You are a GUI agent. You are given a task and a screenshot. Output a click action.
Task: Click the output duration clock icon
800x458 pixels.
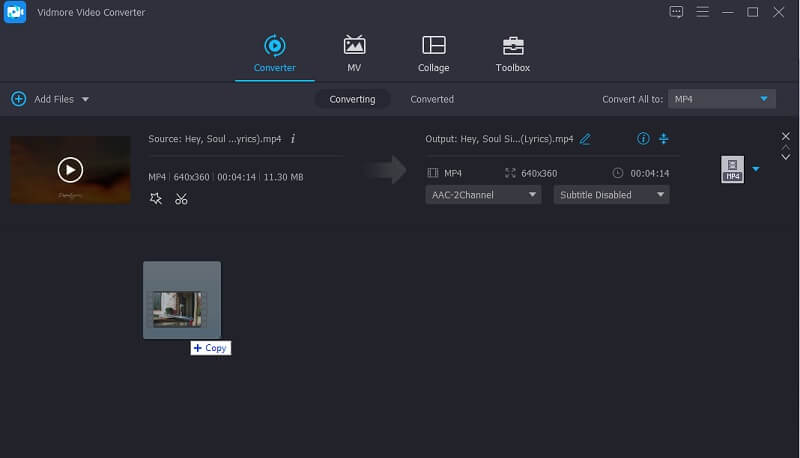tap(617, 173)
